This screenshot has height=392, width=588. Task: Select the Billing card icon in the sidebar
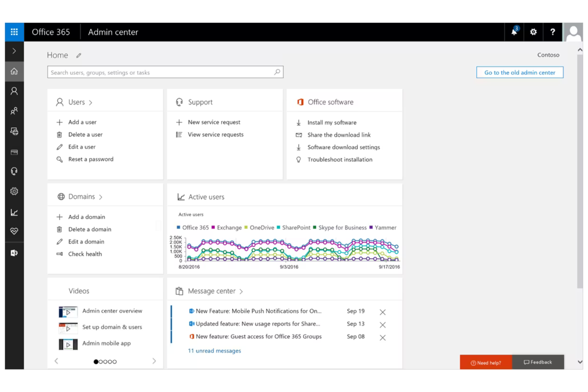pos(14,152)
